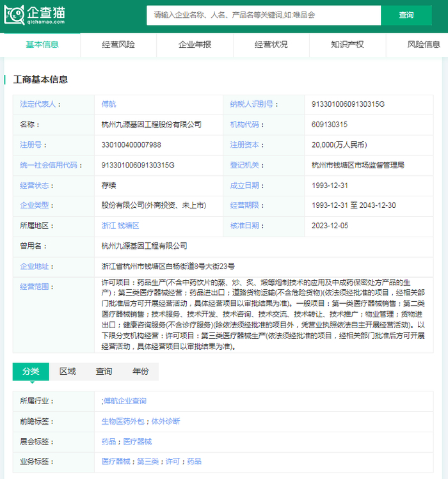The height and width of the screenshot is (479, 448).
Task: Click the 体外诊断 tag link
Action: coord(165,421)
